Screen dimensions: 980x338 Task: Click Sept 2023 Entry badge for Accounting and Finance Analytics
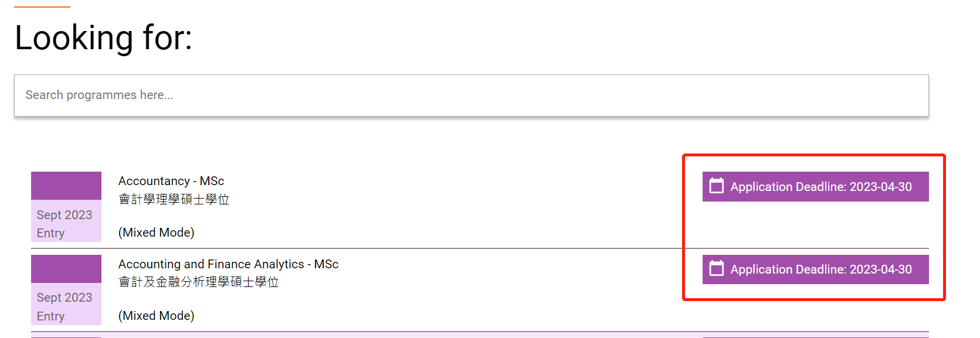pos(66,306)
